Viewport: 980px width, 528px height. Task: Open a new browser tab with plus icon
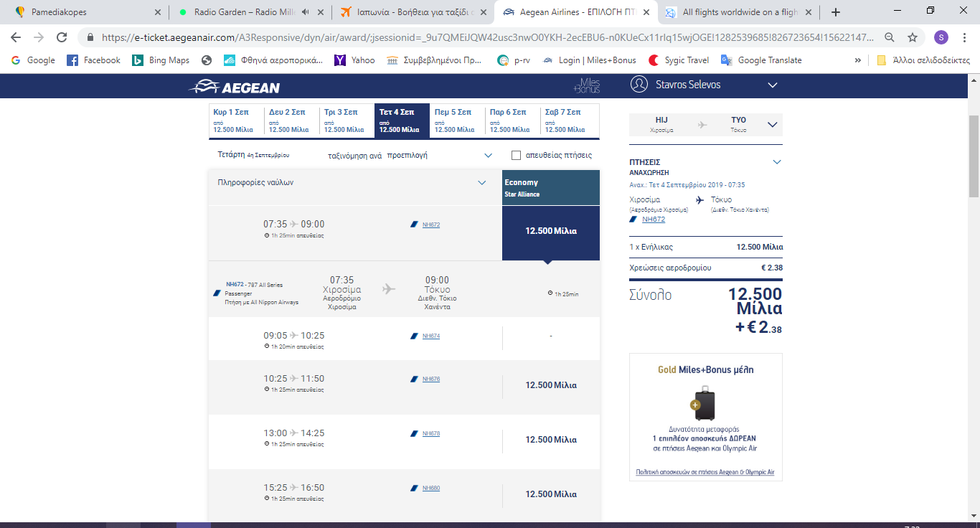tap(835, 12)
